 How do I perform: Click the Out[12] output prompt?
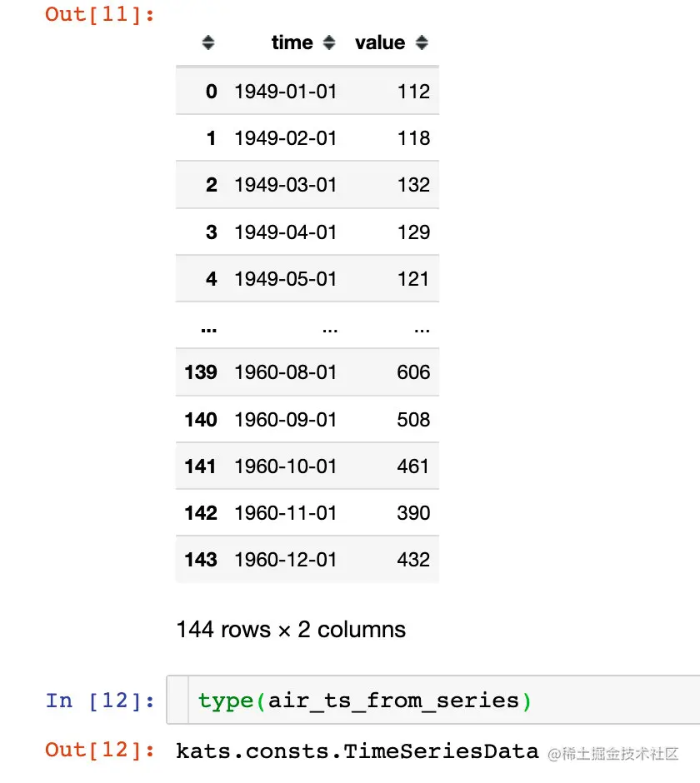(100, 750)
